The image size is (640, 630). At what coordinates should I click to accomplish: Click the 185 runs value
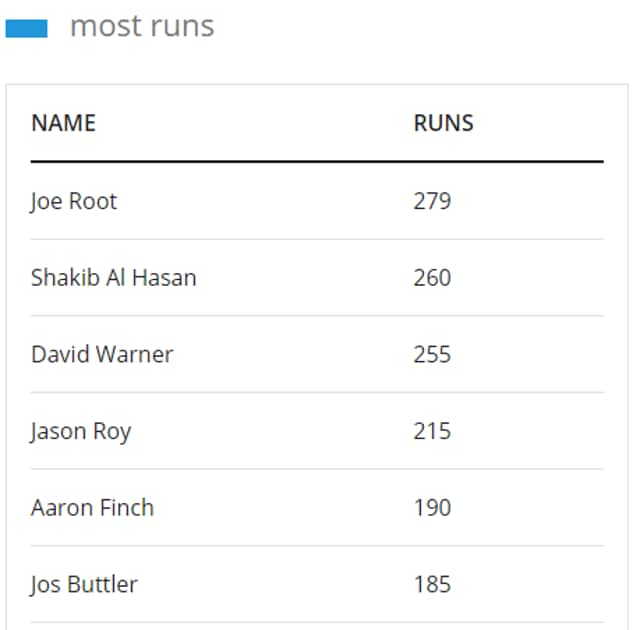(432, 584)
